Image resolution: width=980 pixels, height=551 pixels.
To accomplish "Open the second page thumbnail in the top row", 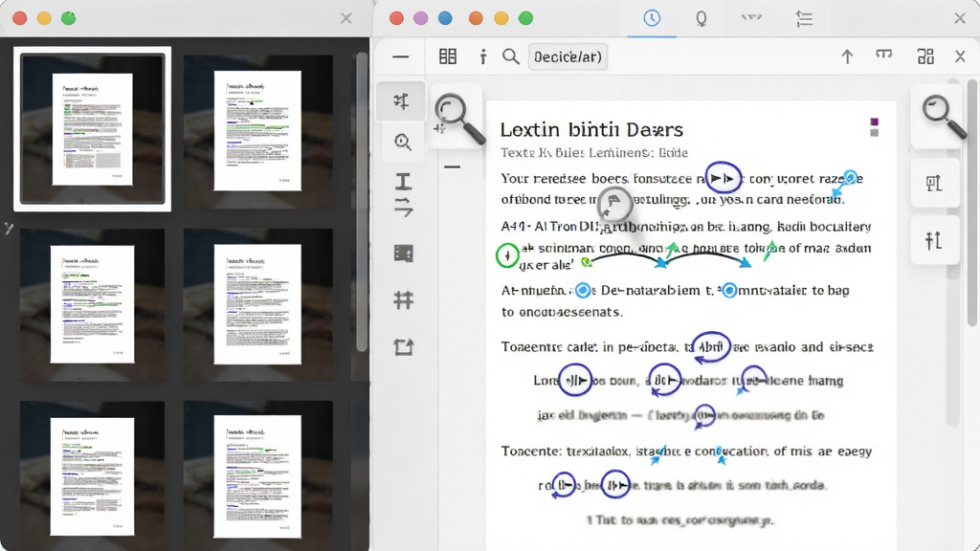I will (257, 130).
